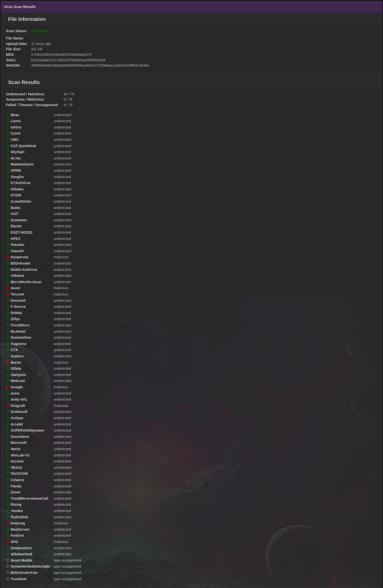Click the question mark icon beside Avast-Mobile
The height and width of the screenshot is (588, 383).
tap(8, 560)
